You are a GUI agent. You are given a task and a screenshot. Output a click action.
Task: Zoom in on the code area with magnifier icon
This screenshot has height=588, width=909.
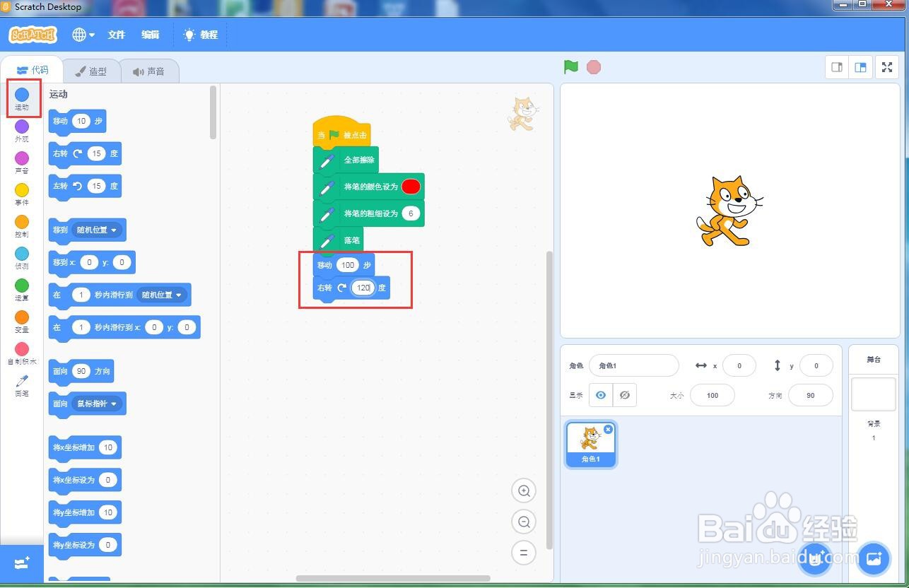524,490
